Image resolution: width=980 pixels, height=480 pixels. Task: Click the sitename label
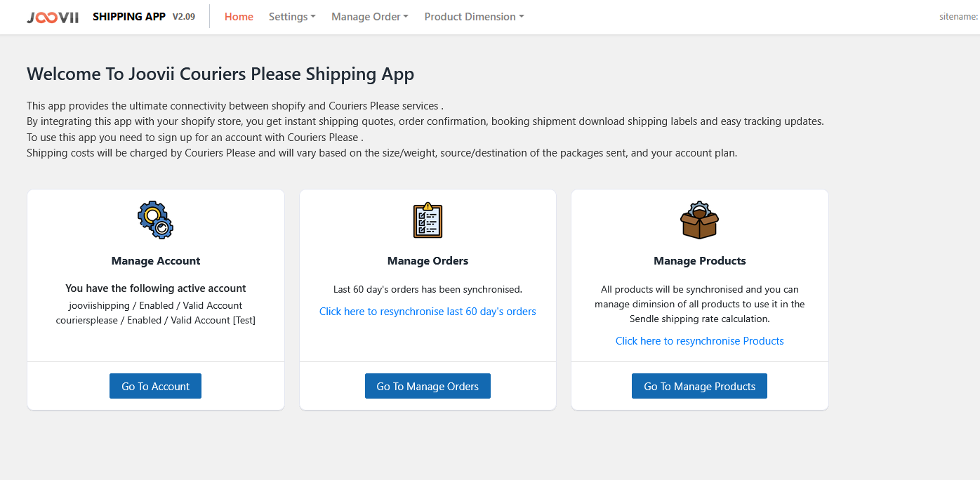point(959,17)
